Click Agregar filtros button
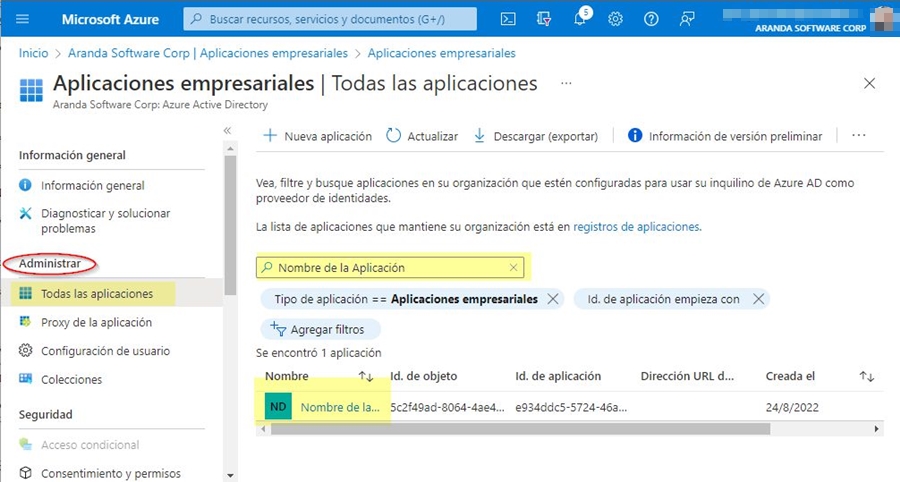This screenshot has width=900, height=482. tap(320, 329)
